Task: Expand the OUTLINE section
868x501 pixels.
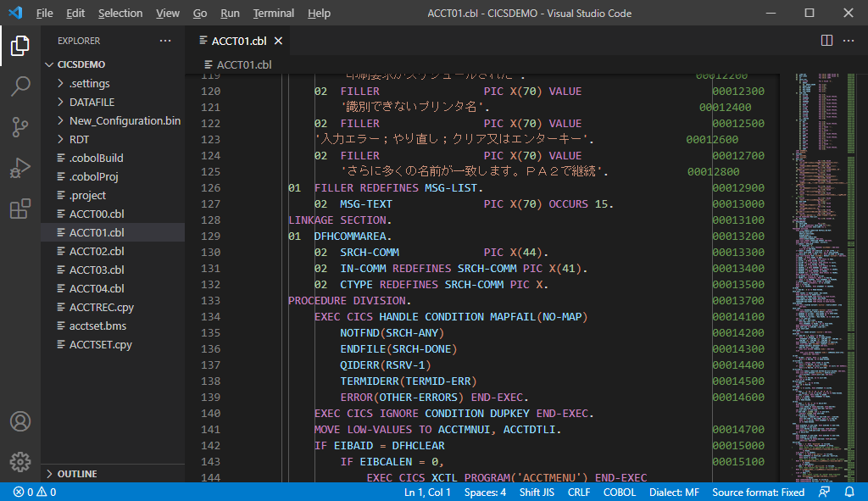Action: [x=77, y=474]
